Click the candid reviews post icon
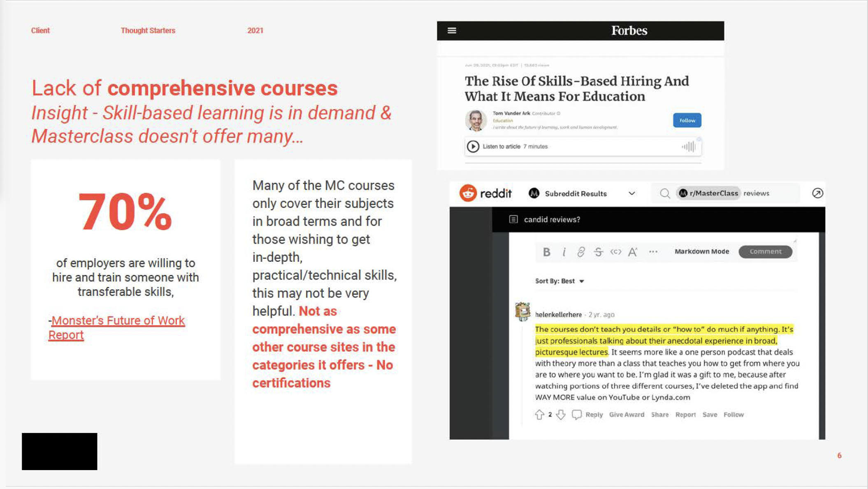Screen dimensions: 868x489 [513, 219]
